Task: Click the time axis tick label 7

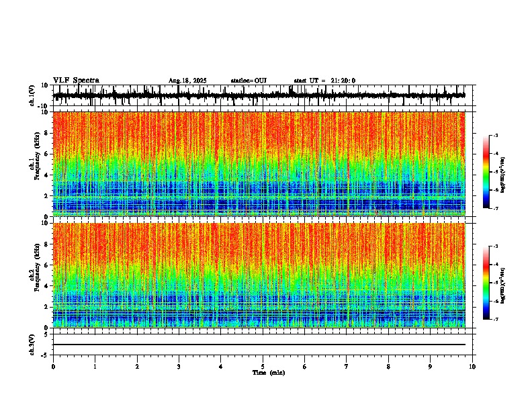Action: point(347,367)
